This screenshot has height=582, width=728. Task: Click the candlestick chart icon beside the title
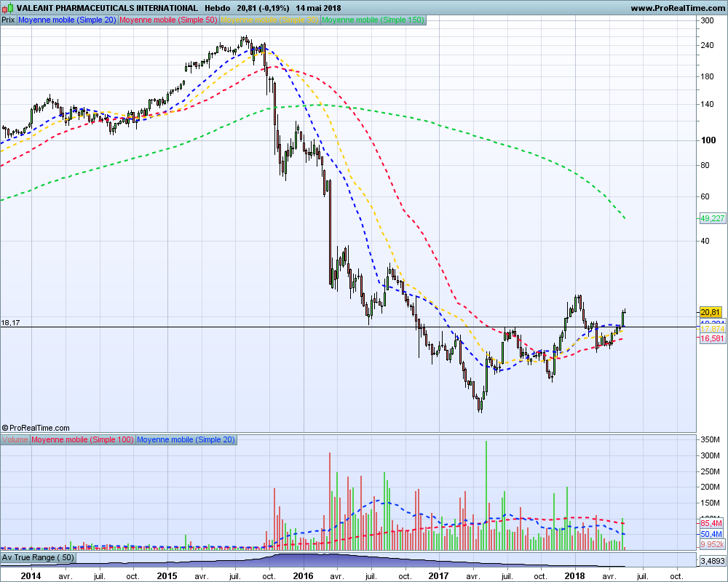(x=8, y=8)
